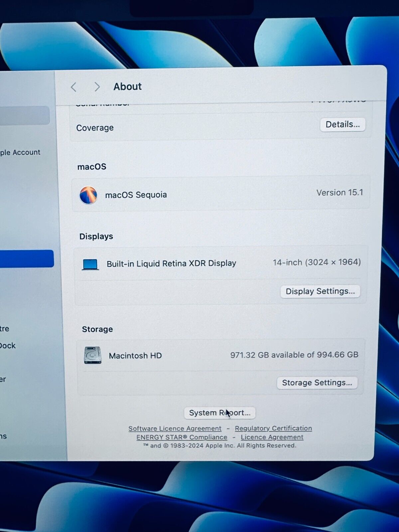The width and height of the screenshot is (399, 532).
Task: Click the System Report button
Action: [x=219, y=413]
